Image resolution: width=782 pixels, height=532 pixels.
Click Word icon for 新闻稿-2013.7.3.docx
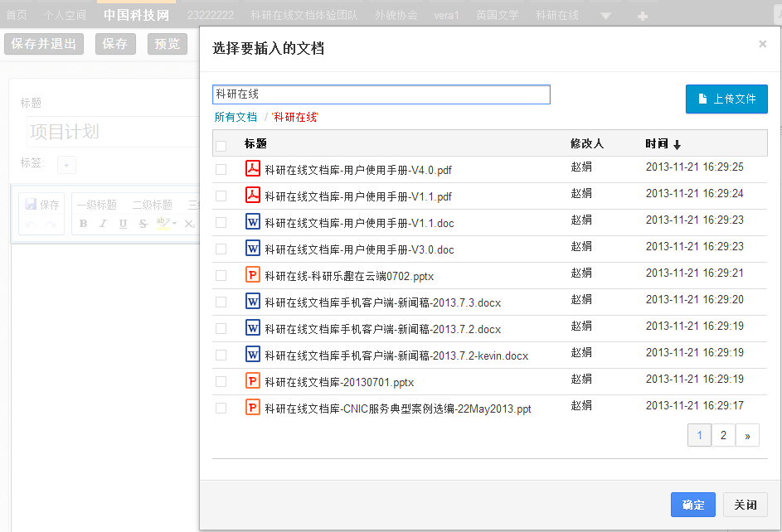(x=253, y=302)
